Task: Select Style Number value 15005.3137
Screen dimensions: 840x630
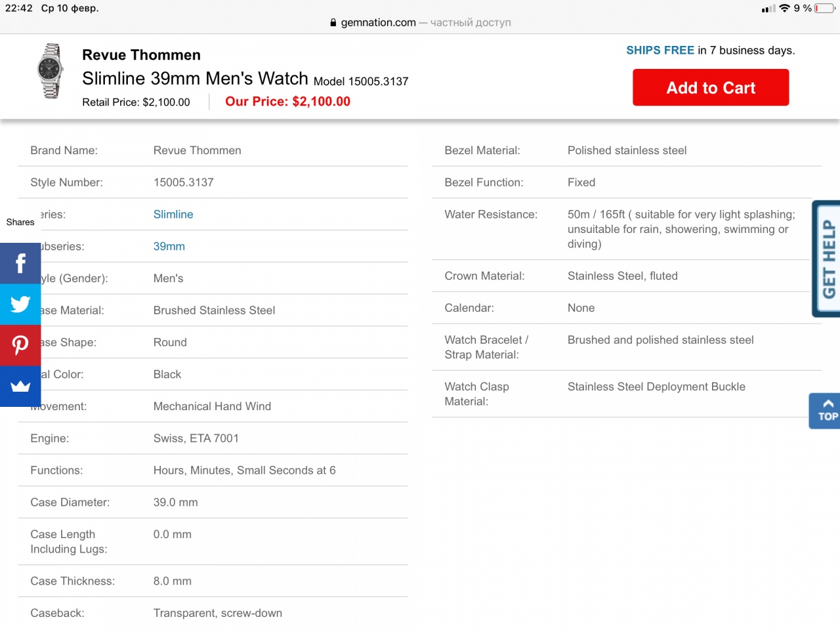Action: point(184,182)
